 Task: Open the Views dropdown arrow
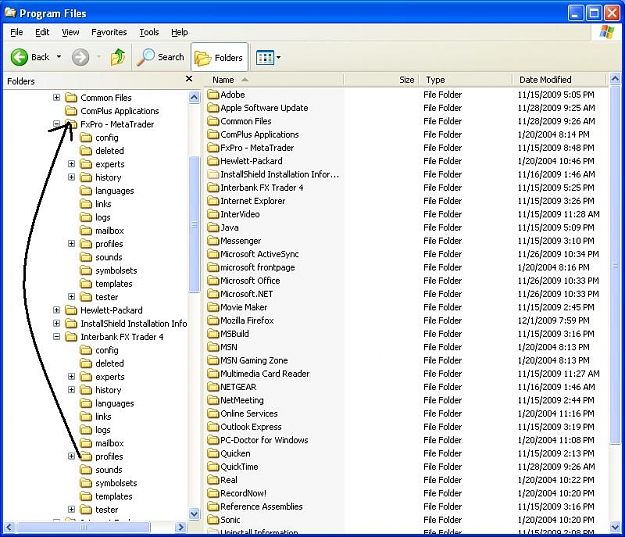click(x=279, y=58)
